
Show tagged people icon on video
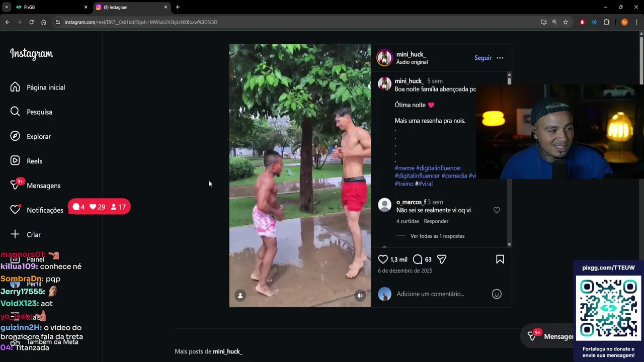click(x=240, y=296)
